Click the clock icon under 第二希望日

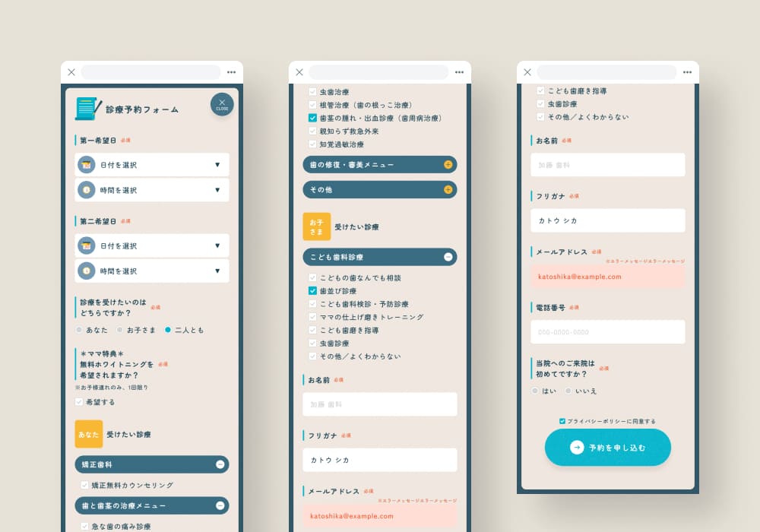coord(87,271)
